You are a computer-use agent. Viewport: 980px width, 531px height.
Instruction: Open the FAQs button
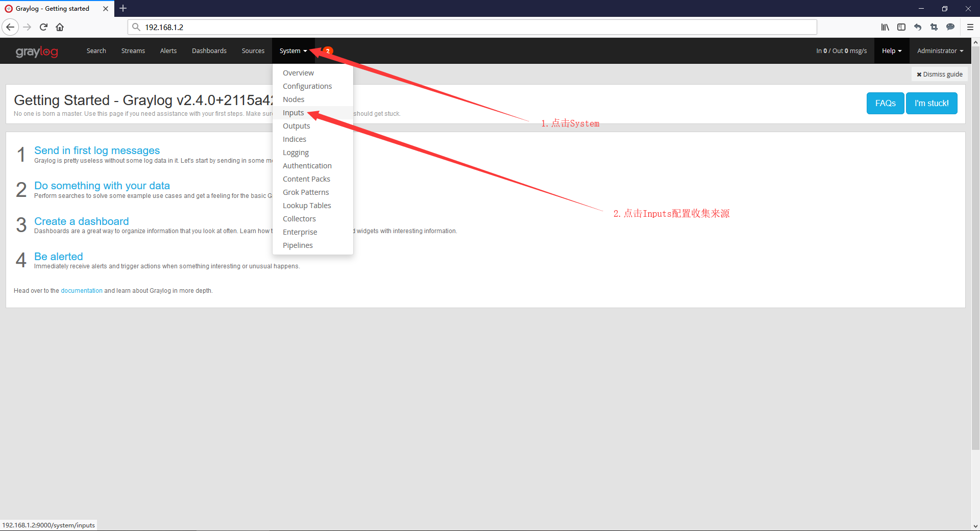(x=885, y=103)
